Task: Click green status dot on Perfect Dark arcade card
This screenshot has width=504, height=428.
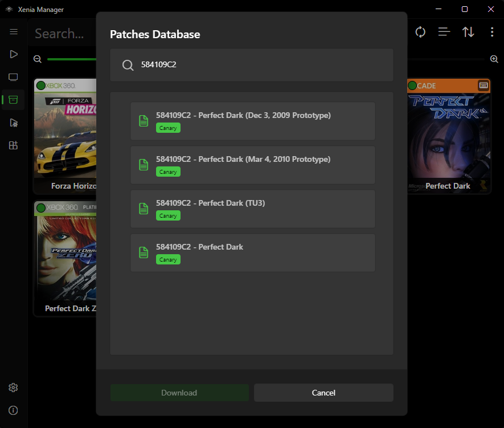Action: tap(412, 85)
